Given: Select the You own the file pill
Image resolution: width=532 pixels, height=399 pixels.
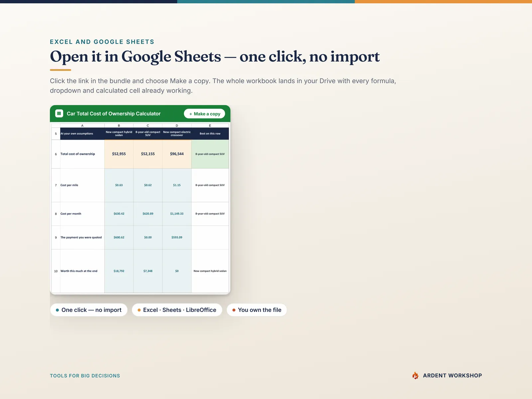Looking at the screenshot, I should 257,310.
